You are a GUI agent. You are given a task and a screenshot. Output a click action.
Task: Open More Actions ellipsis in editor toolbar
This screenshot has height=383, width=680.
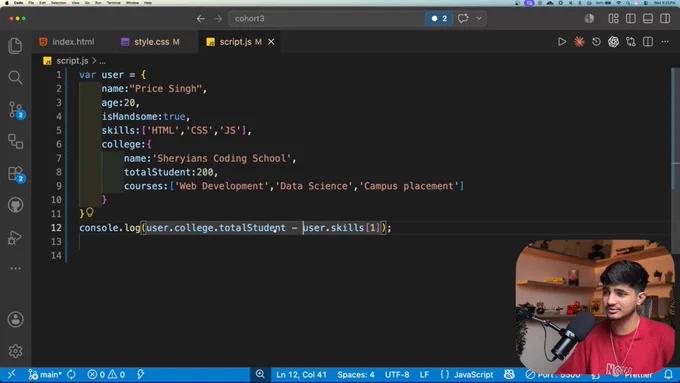coord(665,42)
